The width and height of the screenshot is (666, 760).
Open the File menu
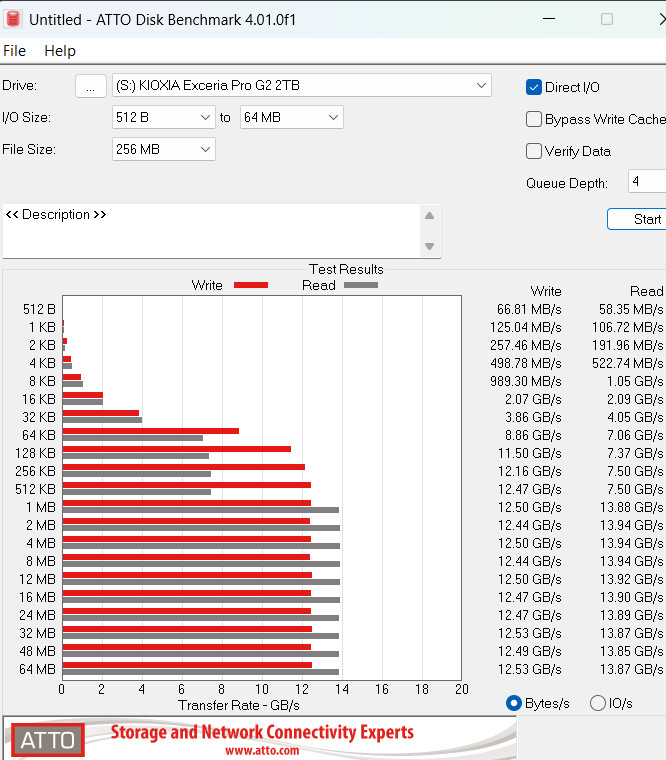(15, 51)
